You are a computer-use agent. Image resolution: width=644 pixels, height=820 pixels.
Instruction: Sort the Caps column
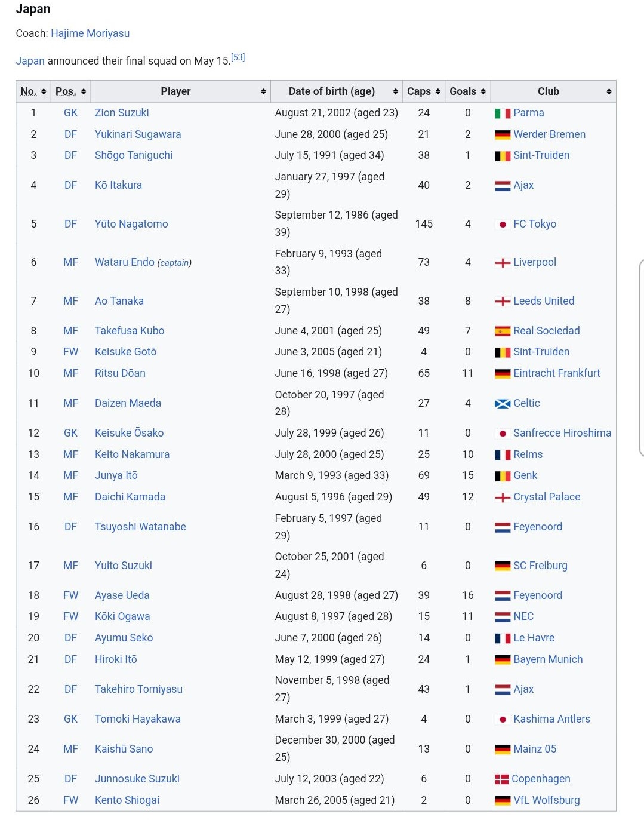coord(437,91)
